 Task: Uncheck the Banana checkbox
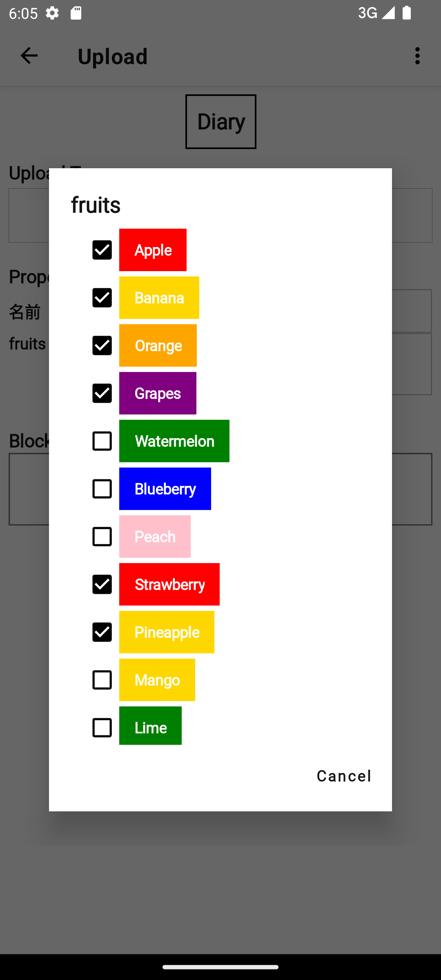[102, 298]
